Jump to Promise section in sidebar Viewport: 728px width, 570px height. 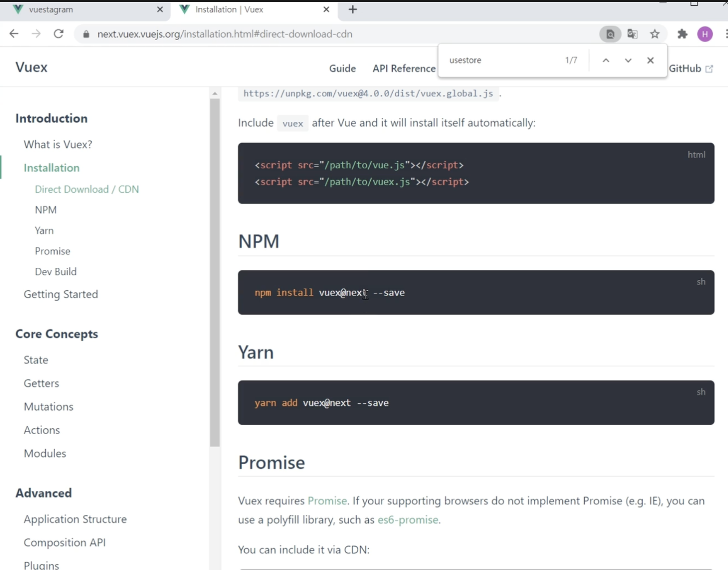pos(53,251)
